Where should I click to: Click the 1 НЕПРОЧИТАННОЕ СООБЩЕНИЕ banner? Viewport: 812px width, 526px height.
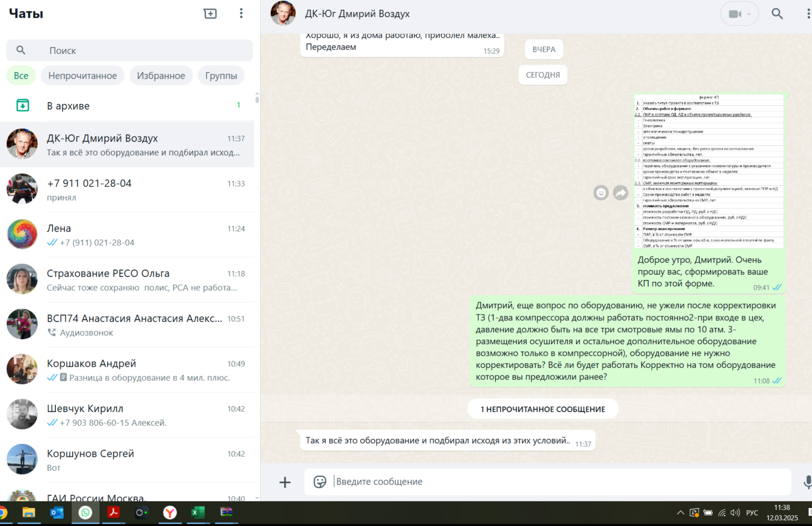(543, 409)
